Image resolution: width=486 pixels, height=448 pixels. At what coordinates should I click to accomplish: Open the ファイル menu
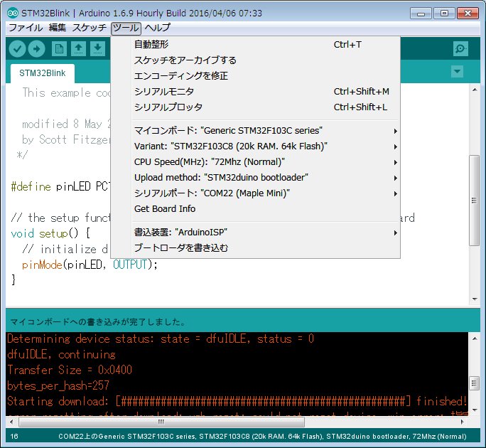pyautogui.click(x=26, y=28)
